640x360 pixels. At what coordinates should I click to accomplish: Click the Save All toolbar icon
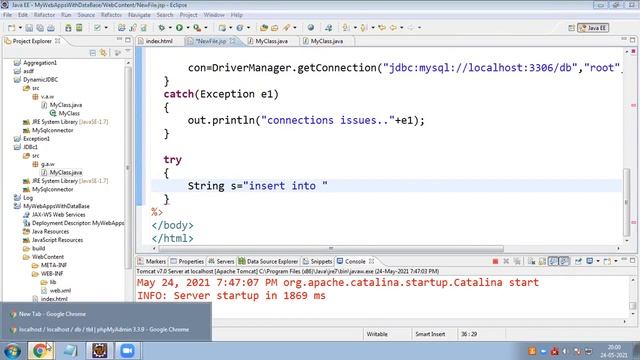tap(40, 28)
